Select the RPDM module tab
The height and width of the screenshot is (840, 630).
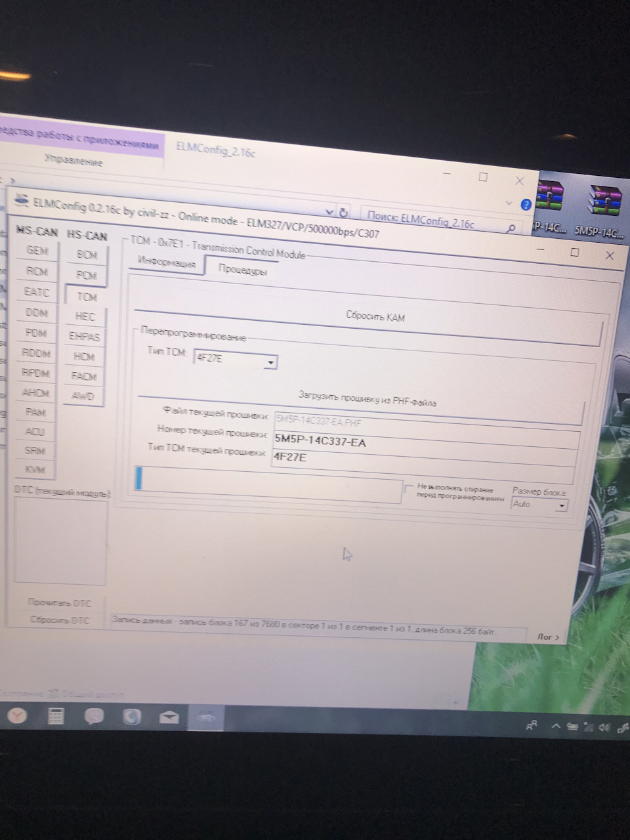(37, 373)
